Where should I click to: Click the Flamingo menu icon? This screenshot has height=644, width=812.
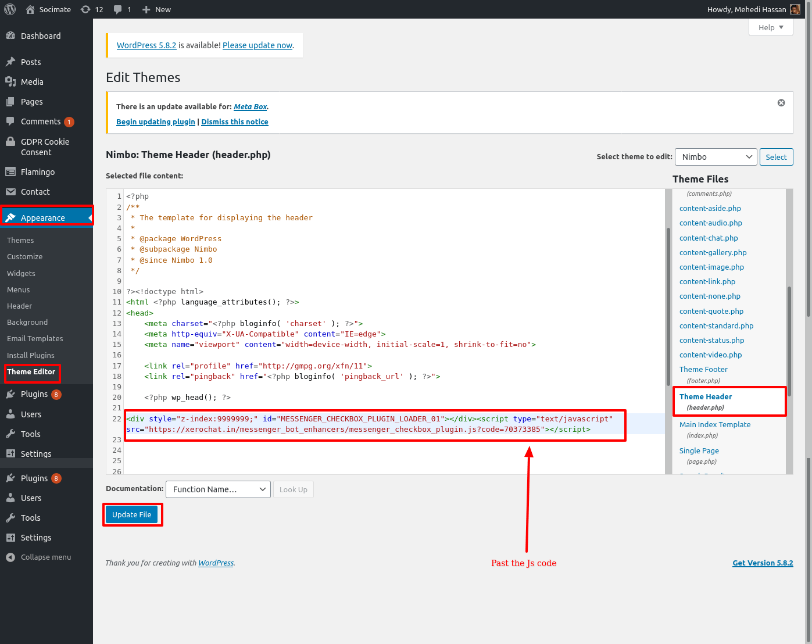coord(10,171)
